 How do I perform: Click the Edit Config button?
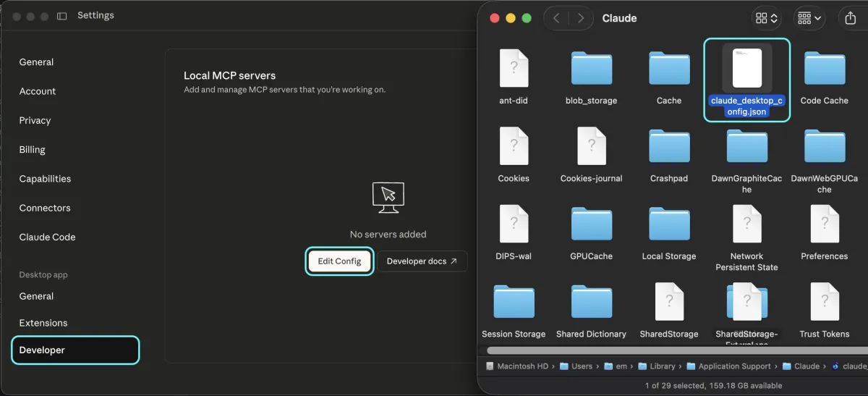point(339,261)
